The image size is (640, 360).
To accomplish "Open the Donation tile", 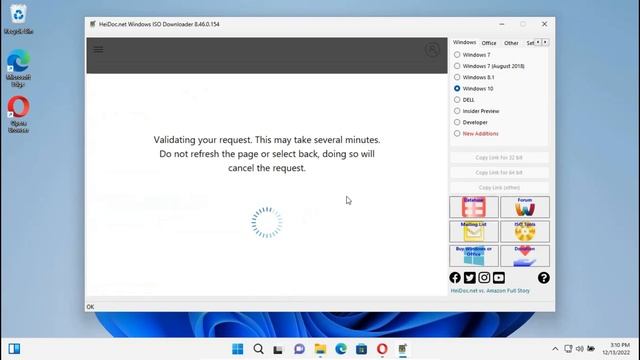I will click(x=525, y=256).
